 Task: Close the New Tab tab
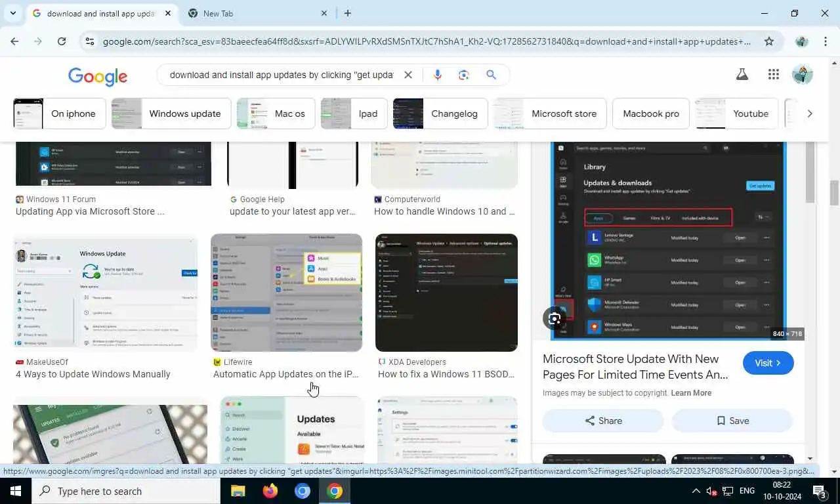(x=324, y=13)
